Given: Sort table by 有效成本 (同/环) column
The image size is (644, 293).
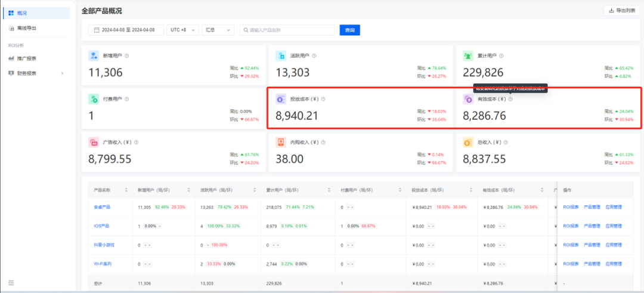Looking at the screenshot, I should pos(542,190).
